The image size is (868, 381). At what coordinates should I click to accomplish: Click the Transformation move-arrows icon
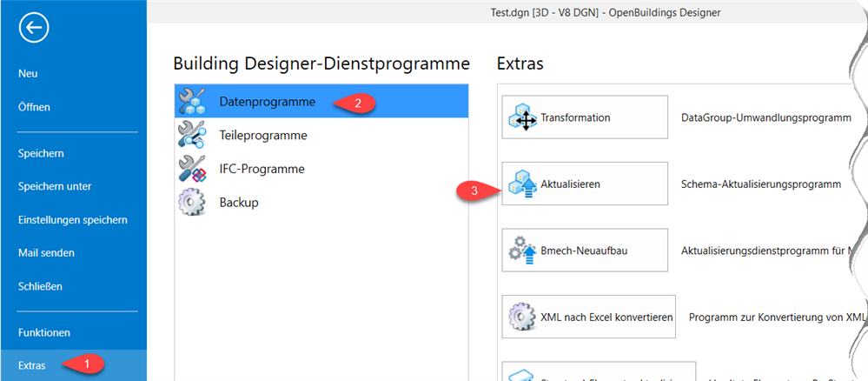(522, 117)
